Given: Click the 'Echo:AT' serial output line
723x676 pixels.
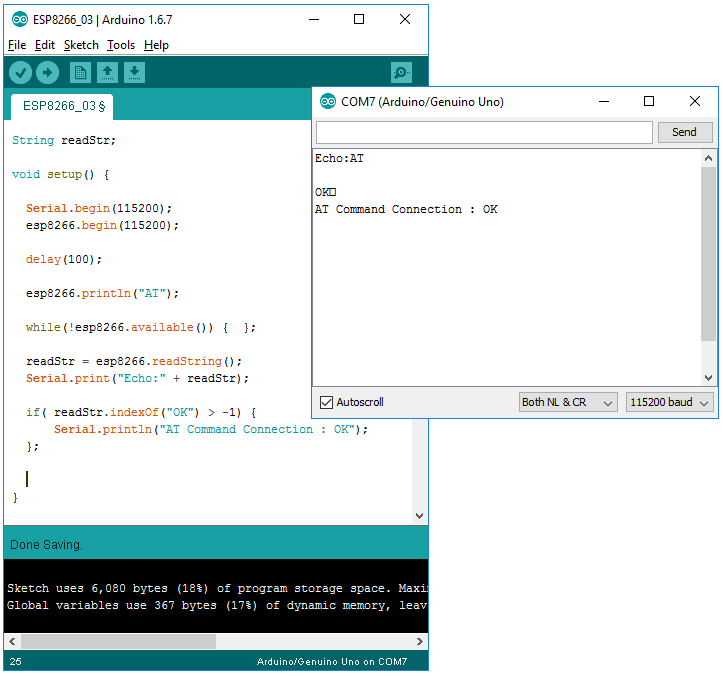Looking at the screenshot, I should [x=339, y=159].
